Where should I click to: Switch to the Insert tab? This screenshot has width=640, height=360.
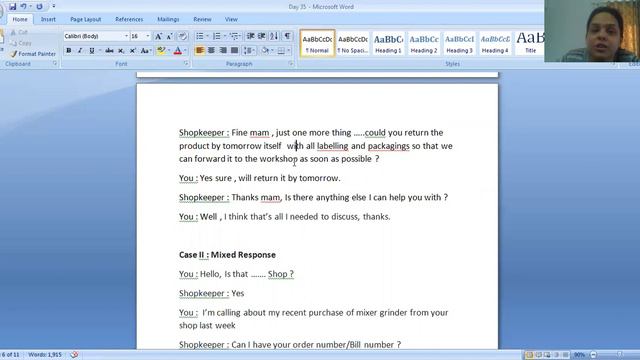(x=48, y=19)
